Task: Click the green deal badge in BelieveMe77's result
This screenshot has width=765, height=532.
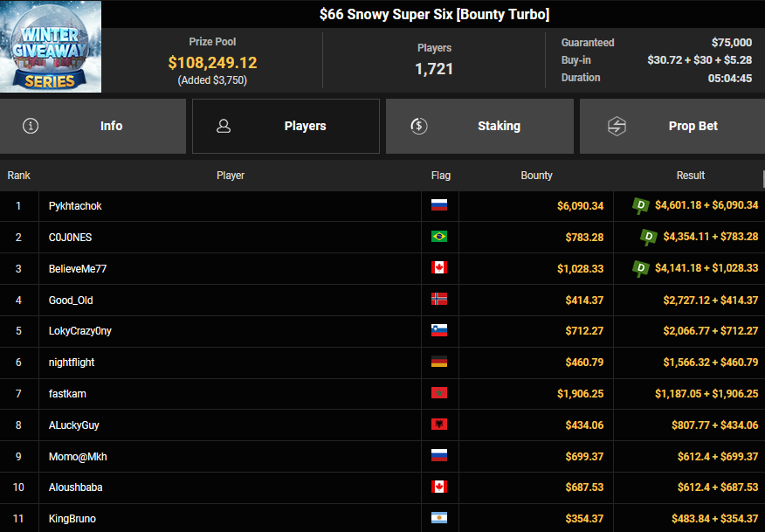Action: coord(641,268)
